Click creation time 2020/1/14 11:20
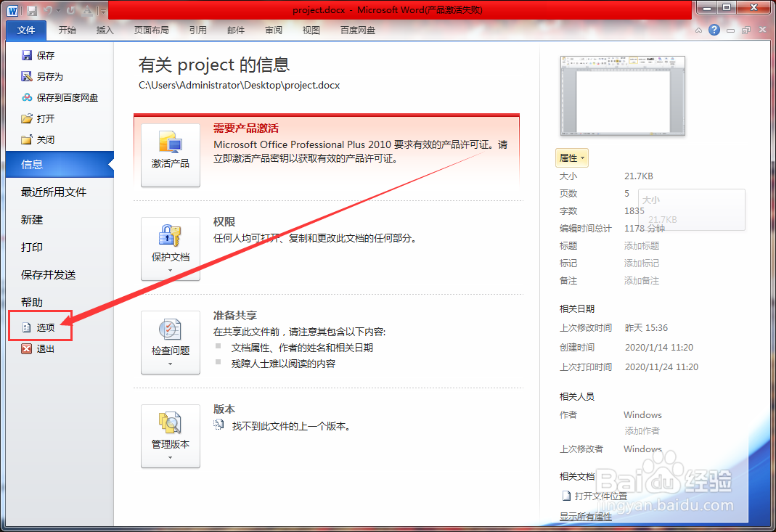The height and width of the screenshot is (532, 776). 658,348
